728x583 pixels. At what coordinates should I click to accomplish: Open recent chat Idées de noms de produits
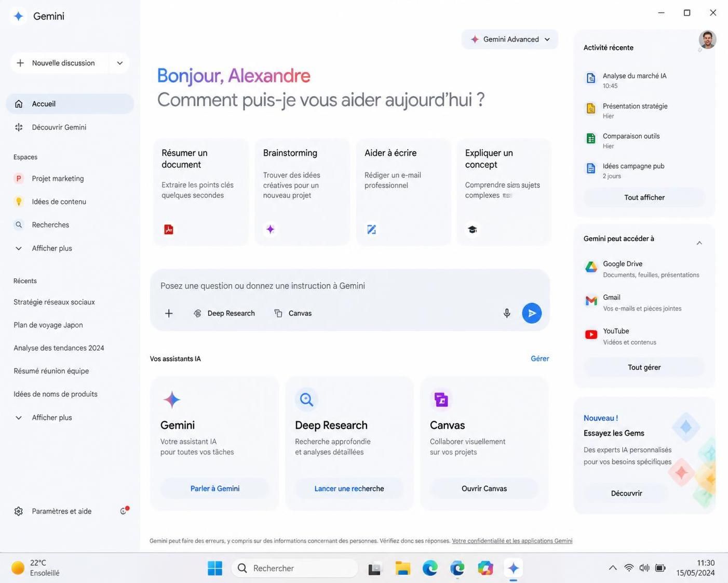(56, 394)
